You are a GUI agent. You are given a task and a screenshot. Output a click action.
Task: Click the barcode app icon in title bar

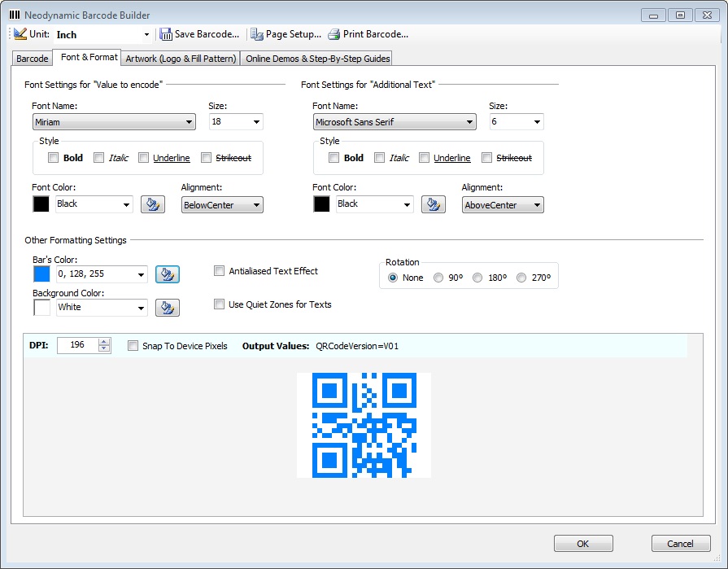pyautogui.click(x=15, y=15)
